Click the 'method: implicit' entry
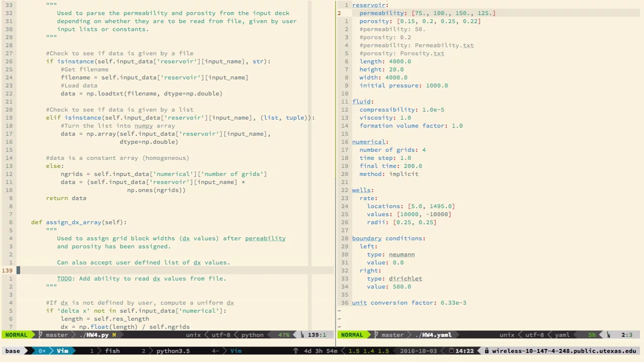The height and width of the screenshot is (362, 644). pyautogui.click(x=389, y=174)
